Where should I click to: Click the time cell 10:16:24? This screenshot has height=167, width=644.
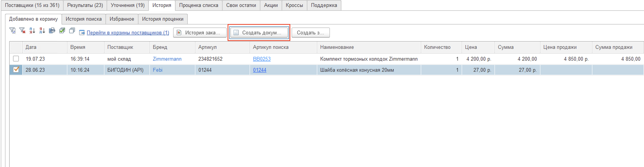tap(85, 70)
